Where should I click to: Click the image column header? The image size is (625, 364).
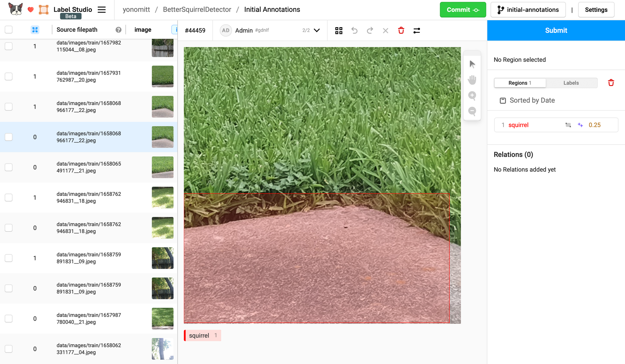[143, 30]
